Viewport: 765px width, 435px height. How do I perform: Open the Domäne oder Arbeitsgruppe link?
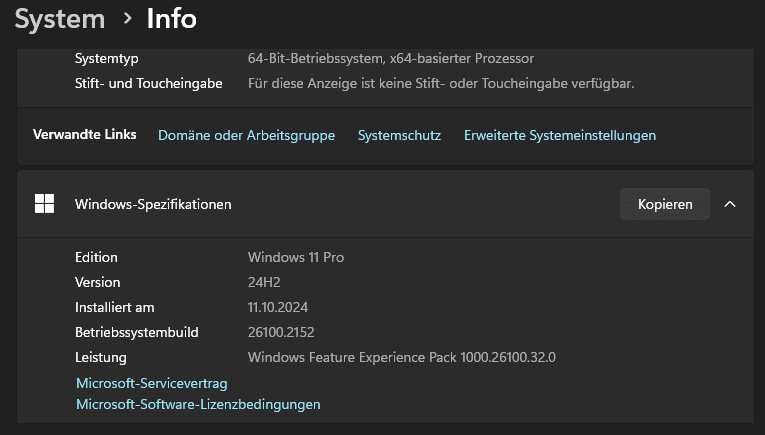(246, 135)
